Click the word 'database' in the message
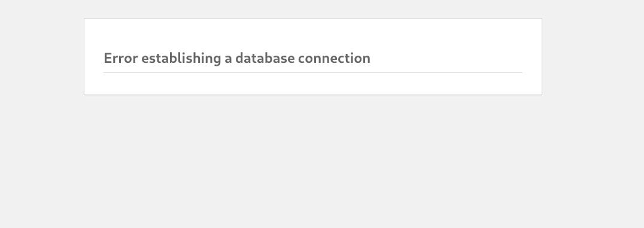The image size is (644, 228). (265, 58)
